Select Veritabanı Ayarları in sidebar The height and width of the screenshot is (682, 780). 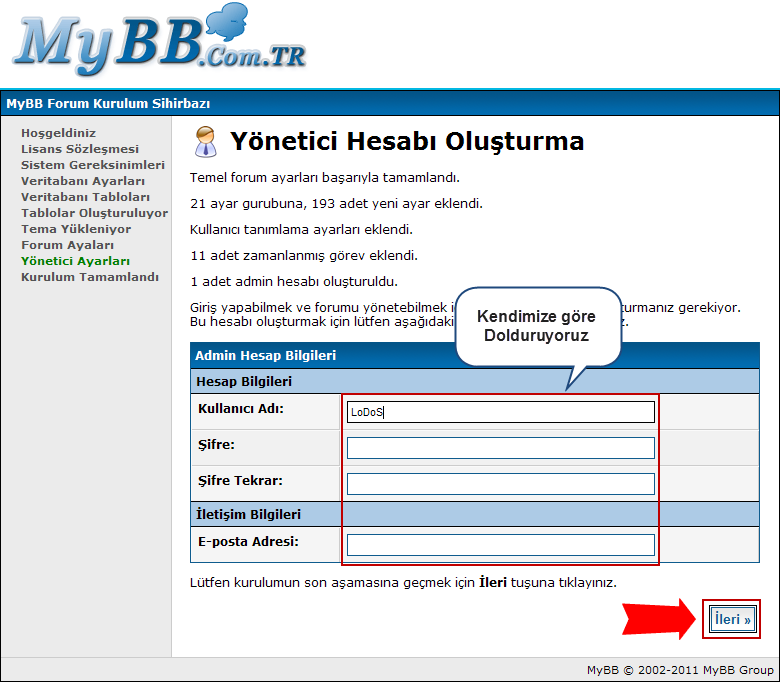pos(83,181)
